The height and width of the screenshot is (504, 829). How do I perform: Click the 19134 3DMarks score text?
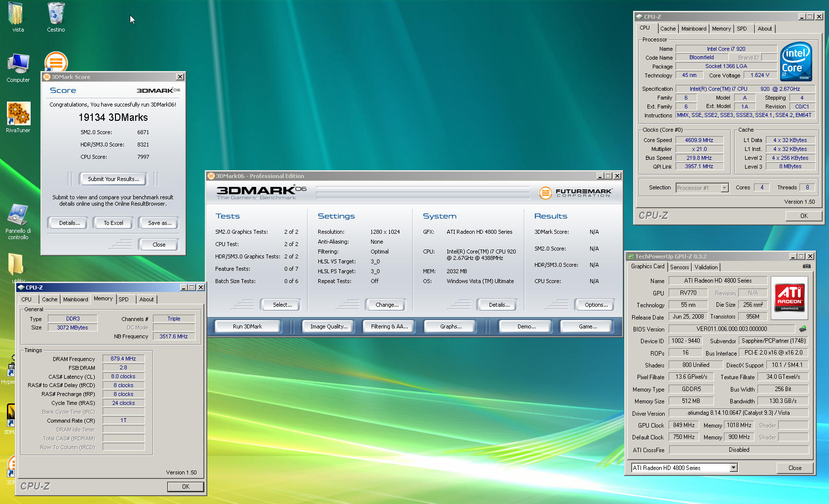tap(113, 117)
